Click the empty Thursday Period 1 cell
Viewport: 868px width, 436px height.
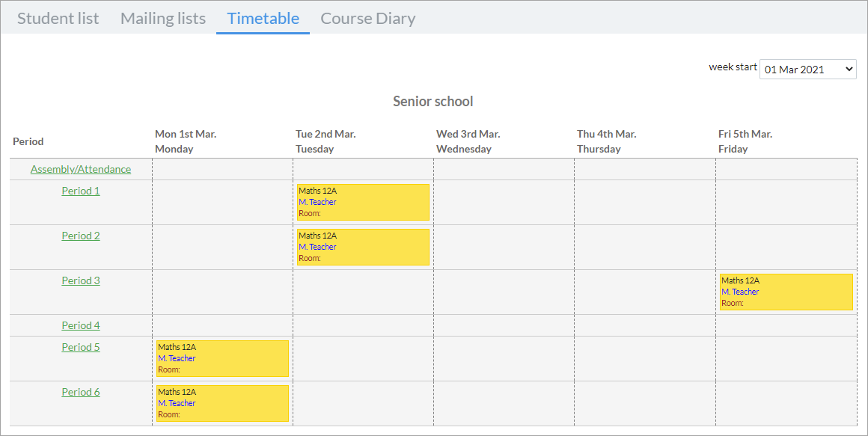pos(645,203)
